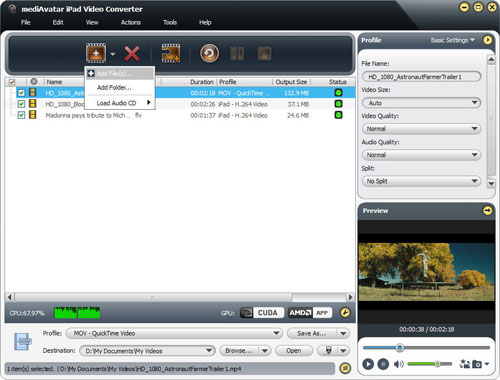Viewport: 500px width, 380px height.
Task: Open the No Split dropdown
Action: [x=421, y=181]
